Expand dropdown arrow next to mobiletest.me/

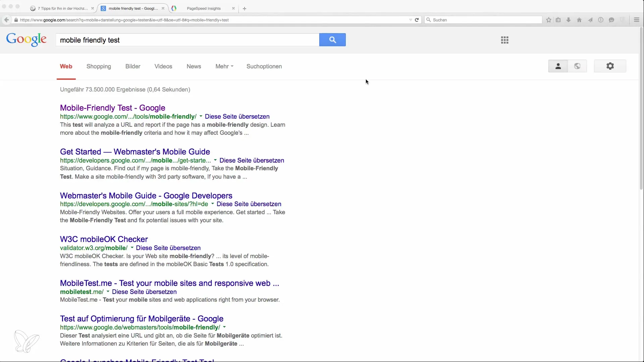(108, 292)
